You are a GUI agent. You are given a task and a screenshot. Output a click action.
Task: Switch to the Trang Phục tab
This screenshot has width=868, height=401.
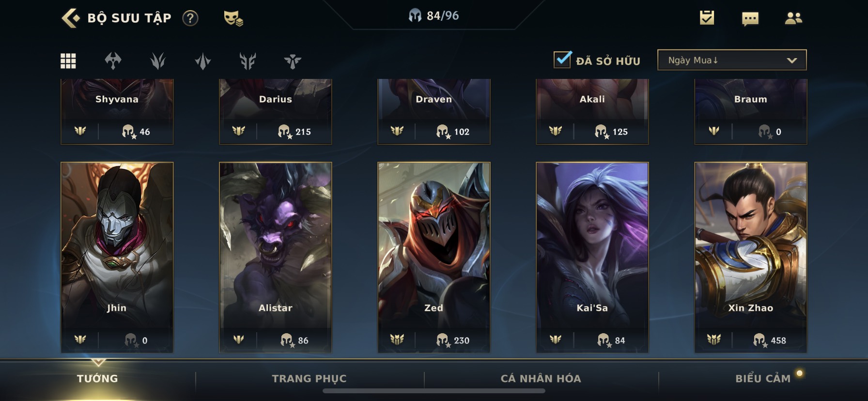click(310, 379)
